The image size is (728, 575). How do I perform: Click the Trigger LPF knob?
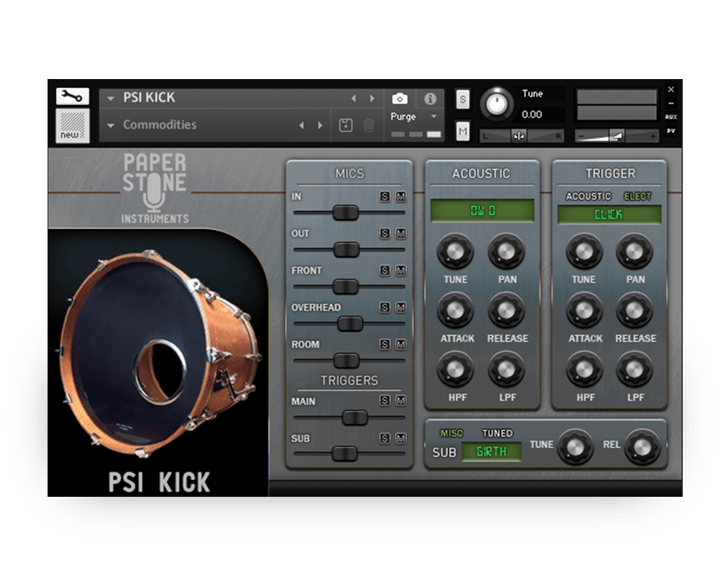pyautogui.click(x=635, y=370)
